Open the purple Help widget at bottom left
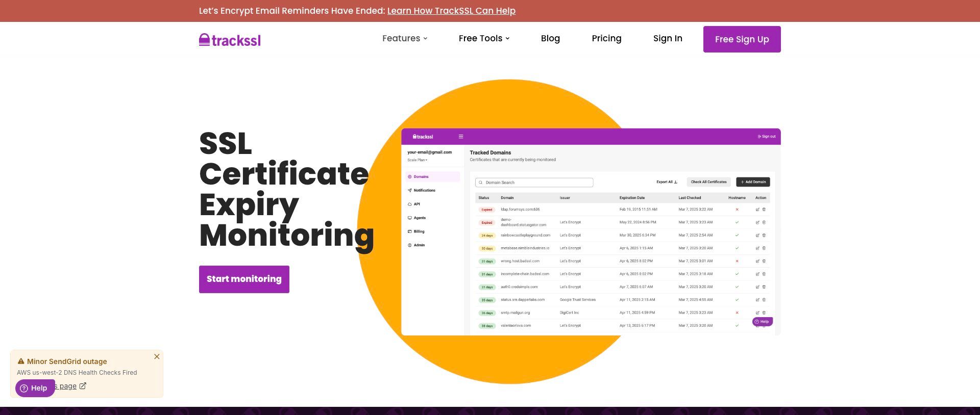Viewport: 980px width, 415px height. click(x=35, y=388)
